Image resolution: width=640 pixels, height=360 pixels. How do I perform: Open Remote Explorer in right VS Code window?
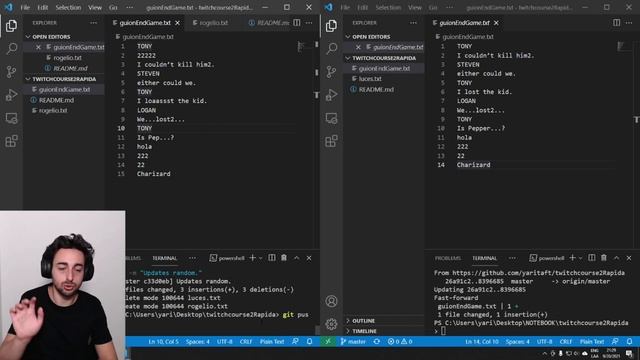tap(331, 118)
